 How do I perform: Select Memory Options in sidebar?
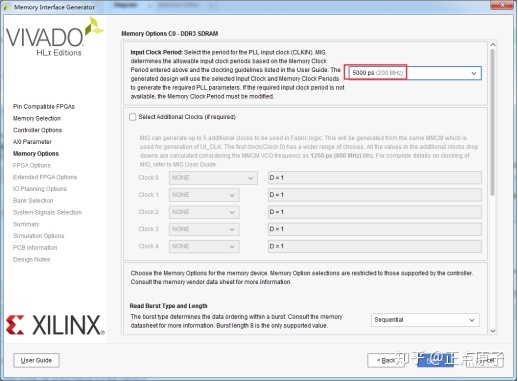pyautogui.click(x=36, y=154)
